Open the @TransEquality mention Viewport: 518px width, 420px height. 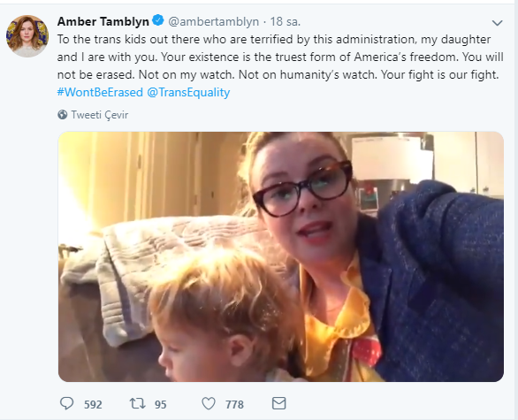[188, 92]
